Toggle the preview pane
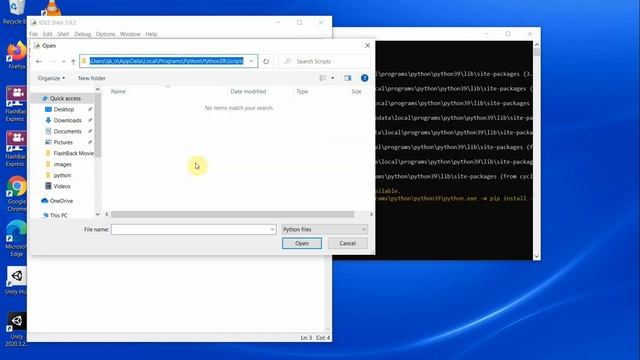This screenshot has width=640, height=360. (347, 78)
